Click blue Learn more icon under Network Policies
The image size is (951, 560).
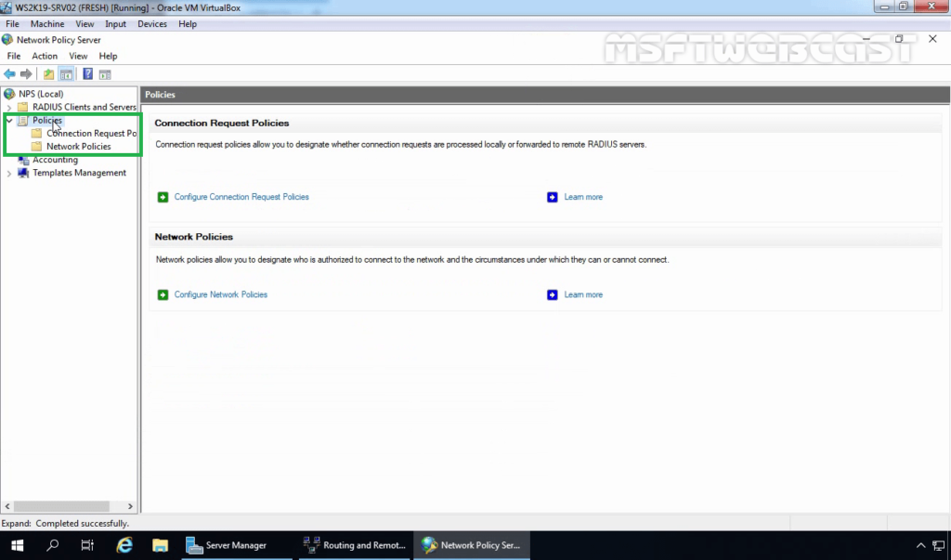pyautogui.click(x=552, y=295)
